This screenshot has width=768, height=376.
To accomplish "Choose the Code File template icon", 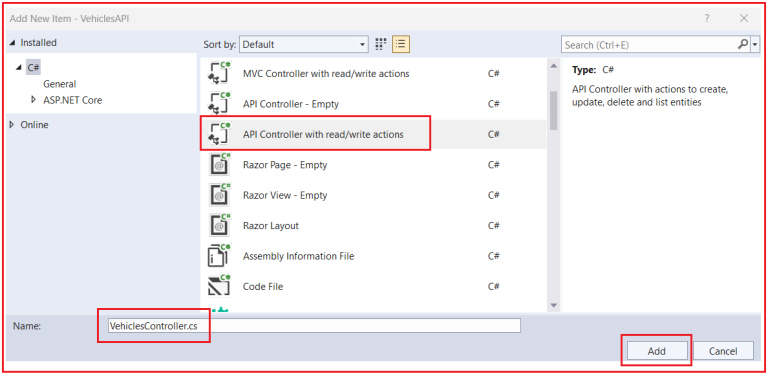I will point(219,286).
